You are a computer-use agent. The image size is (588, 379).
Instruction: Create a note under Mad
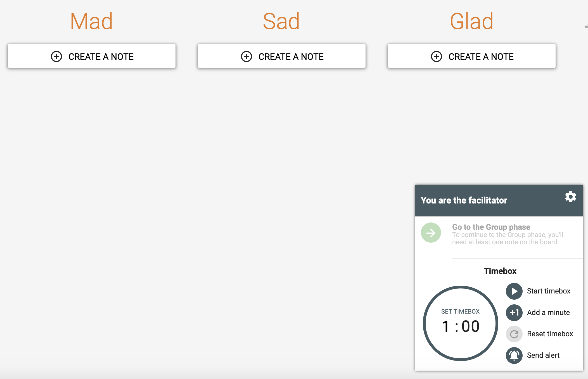click(x=92, y=56)
